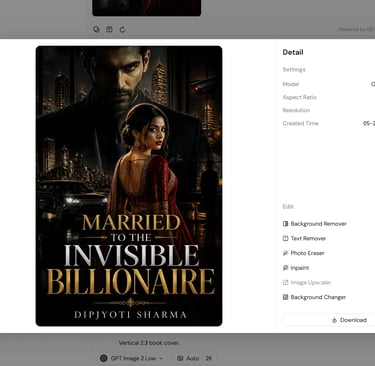Click the Background Changer icon
Screen dimensions: 375x366
pyautogui.click(x=285, y=297)
